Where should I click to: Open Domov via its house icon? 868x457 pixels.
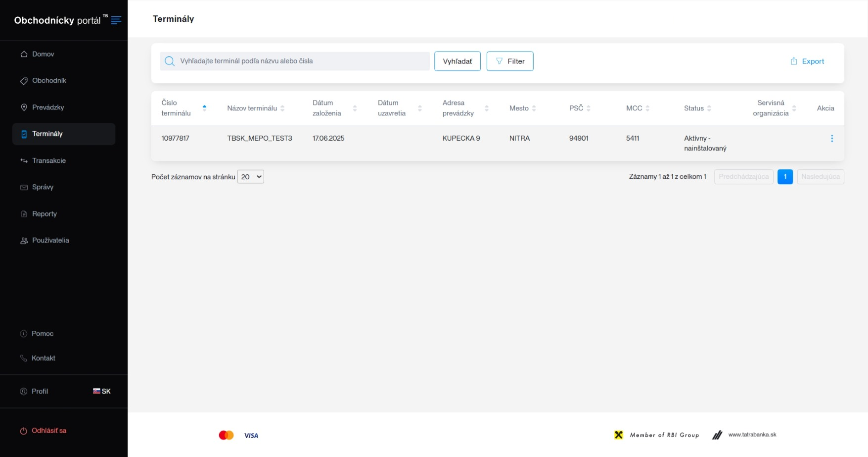(x=24, y=54)
